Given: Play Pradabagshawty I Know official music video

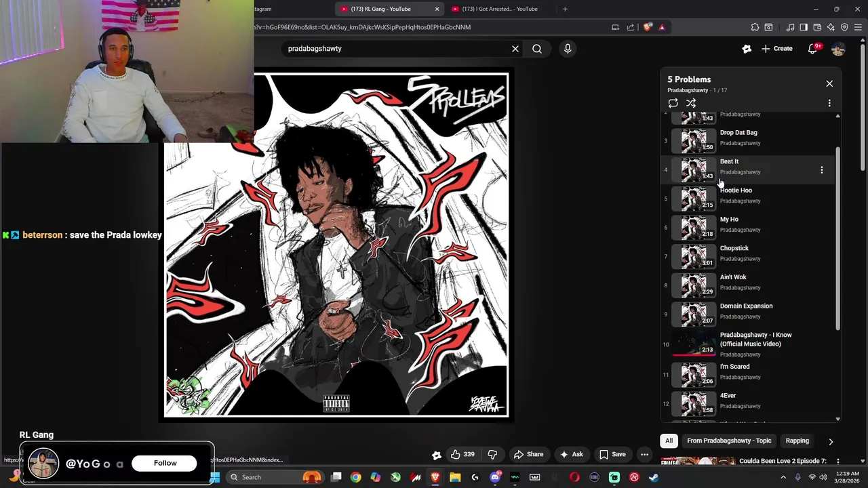Looking at the screenshot, I should coord(746,344).
